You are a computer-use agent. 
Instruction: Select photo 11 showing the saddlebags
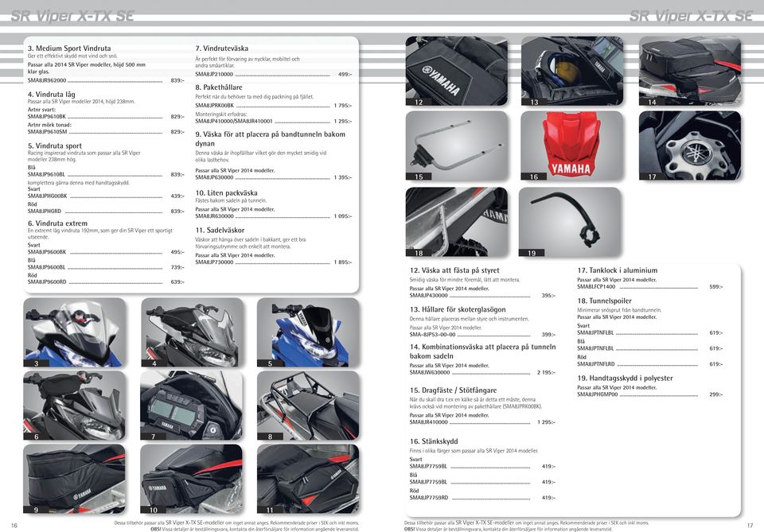pos(308,479)
